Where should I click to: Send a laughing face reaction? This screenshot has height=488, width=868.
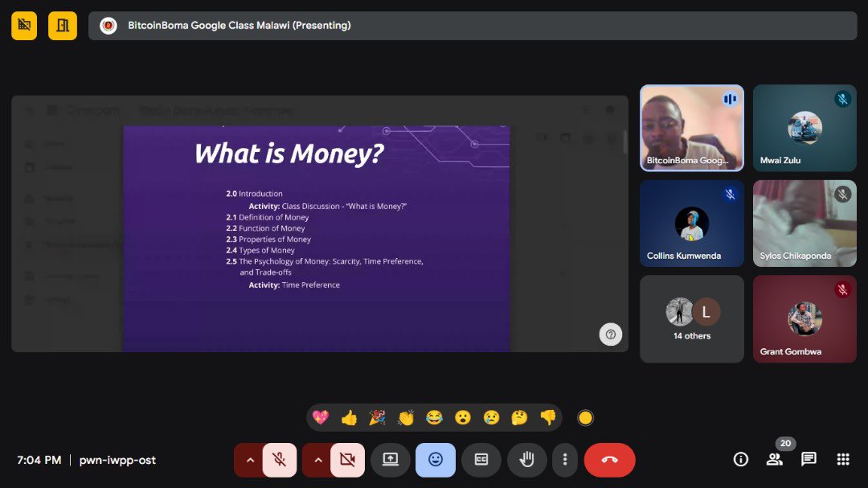(x=434, y=417)
